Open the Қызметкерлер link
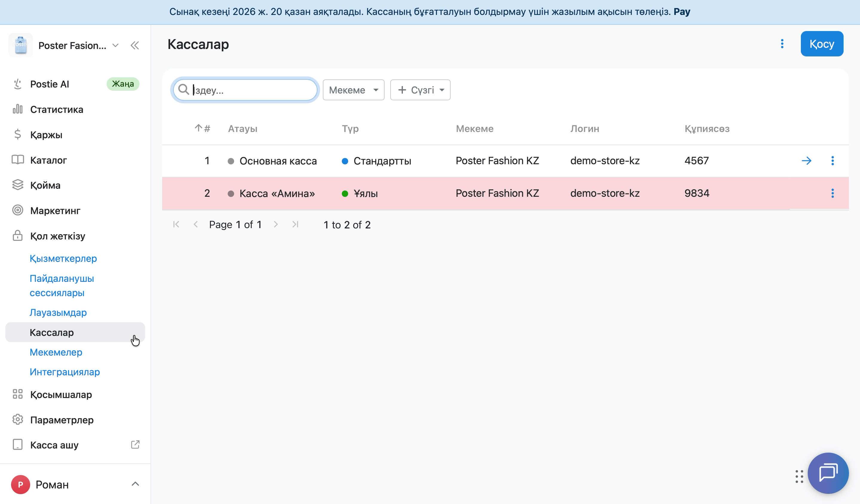860x504 pixels. coord(63,258)
